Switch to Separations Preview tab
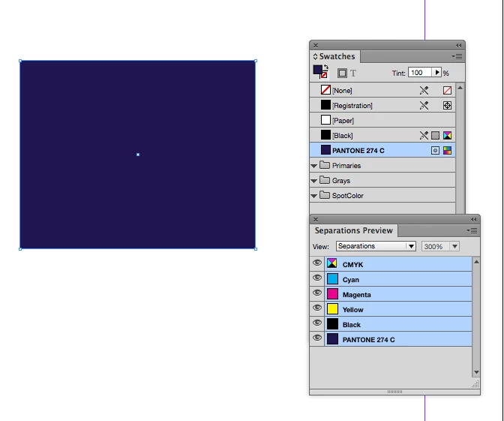The image size is (504, 421). (353, 230)
